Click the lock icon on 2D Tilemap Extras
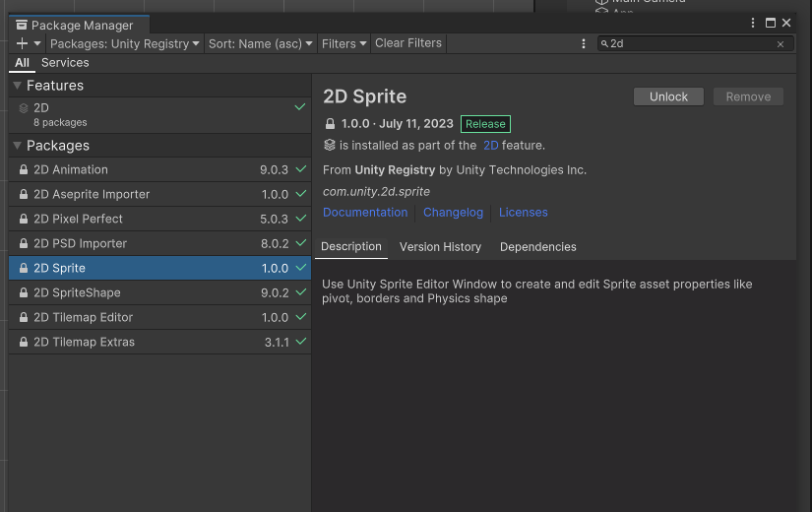Screen dimensions: 812x512 (24, 342)
